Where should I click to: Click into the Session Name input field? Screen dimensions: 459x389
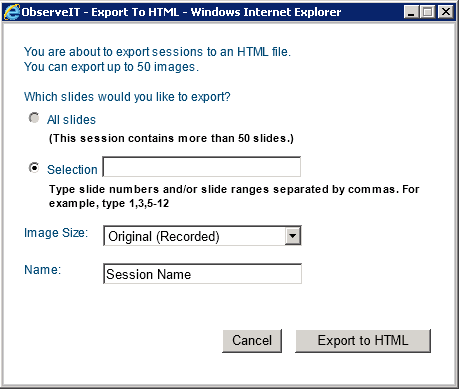(203, 274)
